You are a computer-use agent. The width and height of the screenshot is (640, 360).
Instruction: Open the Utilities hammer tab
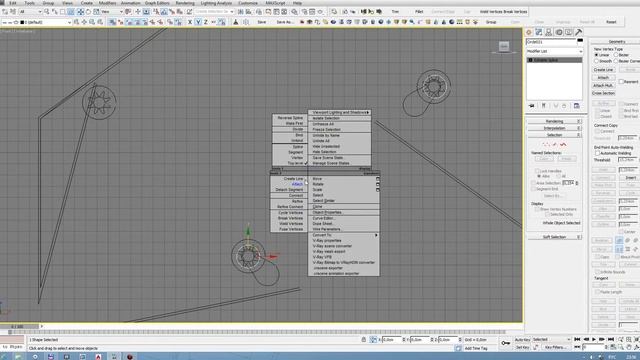[x=578, y=32]
